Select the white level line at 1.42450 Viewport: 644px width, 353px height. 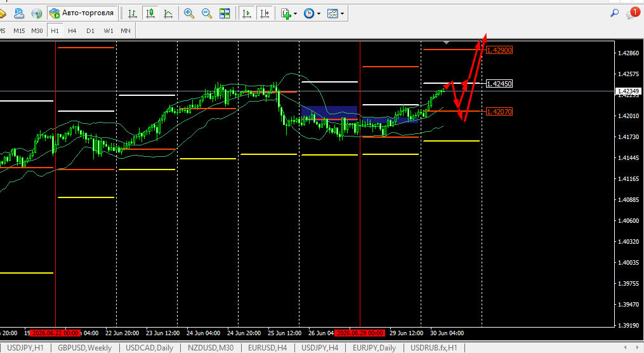pos(451,83)
